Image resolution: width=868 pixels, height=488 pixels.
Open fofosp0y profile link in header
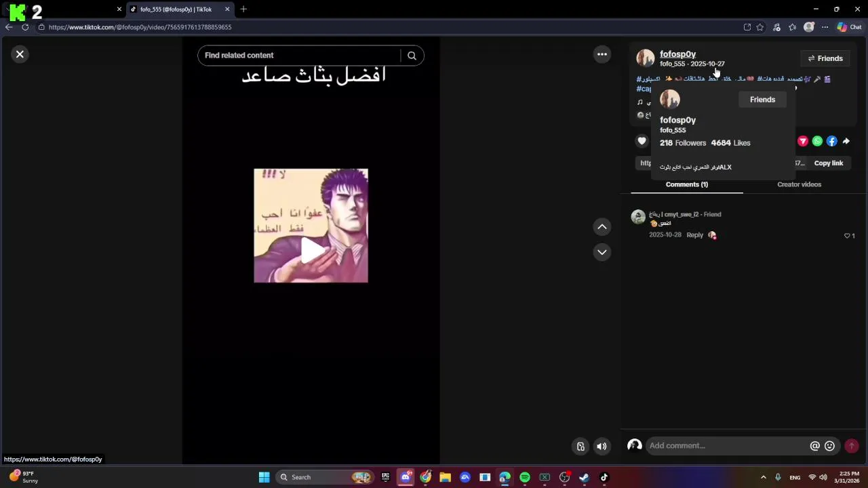tap(677, 54)
